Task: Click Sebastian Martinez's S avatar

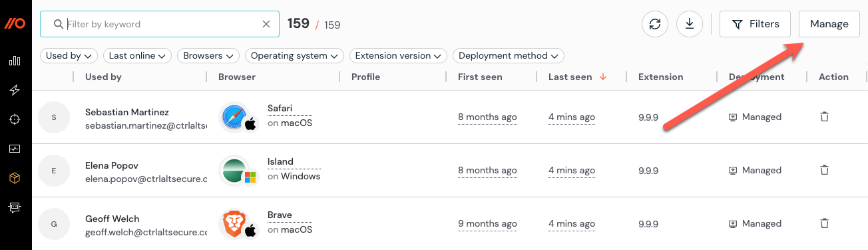Action: tap(54, 117)
